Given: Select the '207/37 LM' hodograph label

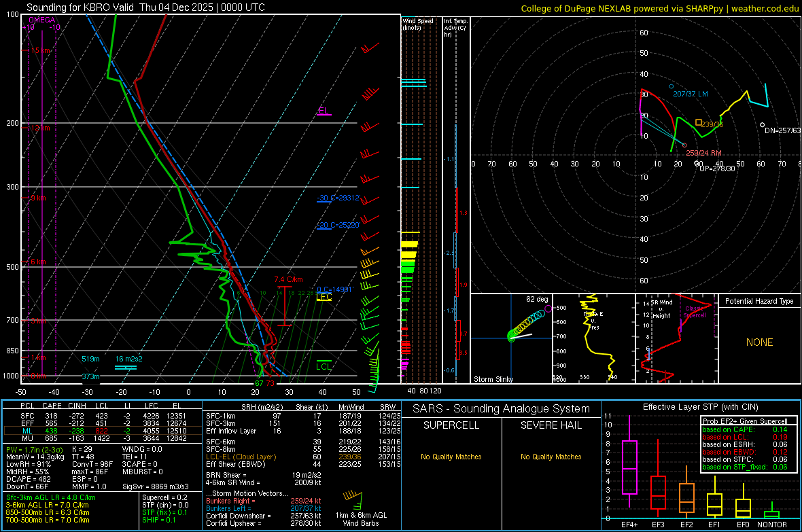Looking at the screenshot, I should click(x=691, y=94).
